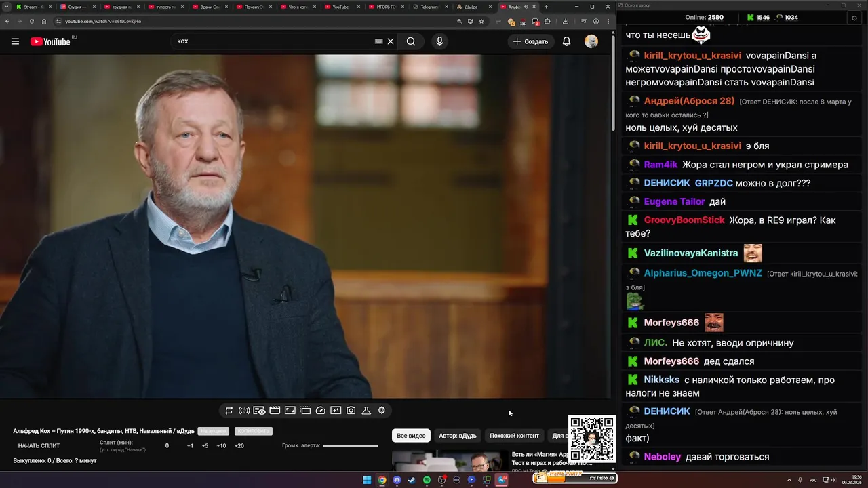Click the '+1' split minutes button
The width and height of the screenshot is (868, 488).
click(x=190, y=446)
